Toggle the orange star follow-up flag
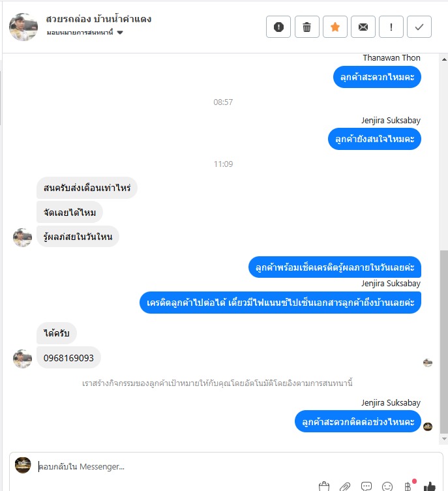Viewport: 448px width, 491px height. (x=335, y=27)
